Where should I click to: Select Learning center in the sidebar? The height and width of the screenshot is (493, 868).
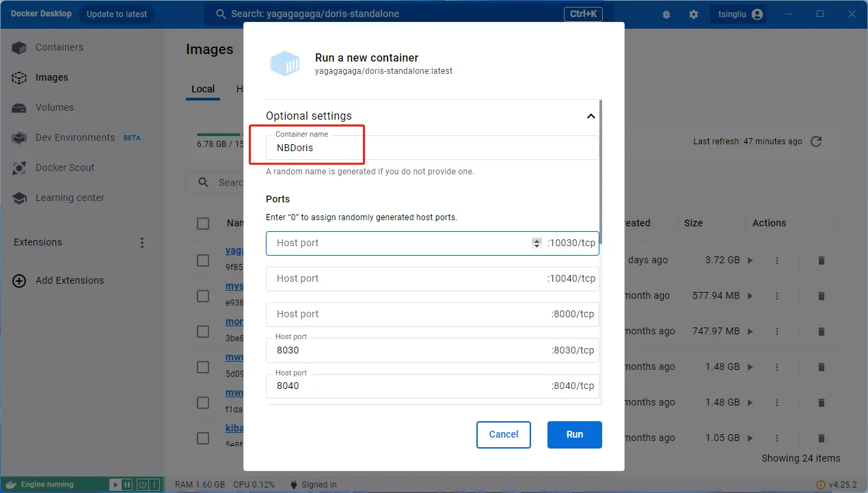pyautogui.click(x=70, y=198)
